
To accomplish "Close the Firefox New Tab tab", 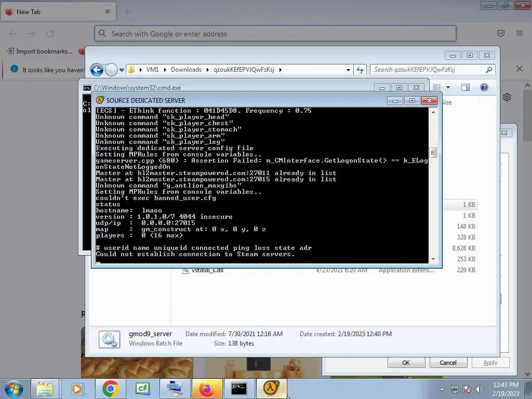I will tap(108, 11).
